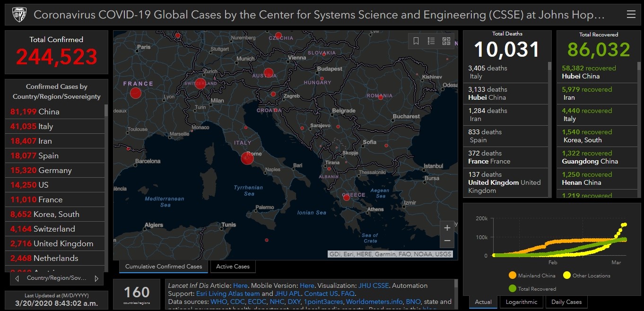Open the JHU CSSE visualization link

(374, 285)
